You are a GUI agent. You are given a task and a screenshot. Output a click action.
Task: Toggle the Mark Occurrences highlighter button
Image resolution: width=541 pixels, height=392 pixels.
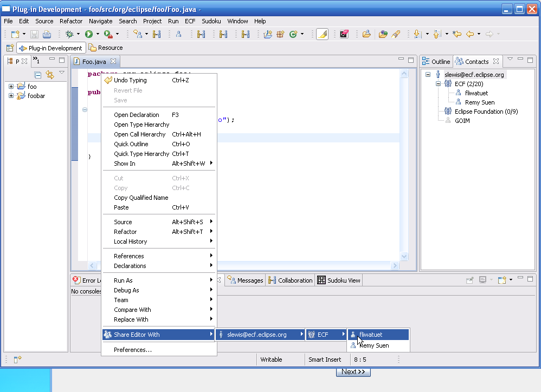click(x=322, y=34)
